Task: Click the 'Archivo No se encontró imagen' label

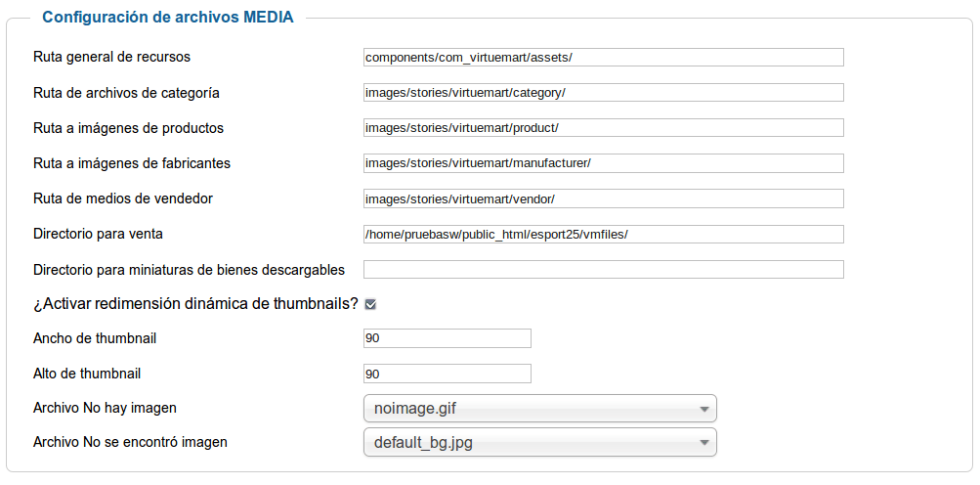Action: (130, 442)
